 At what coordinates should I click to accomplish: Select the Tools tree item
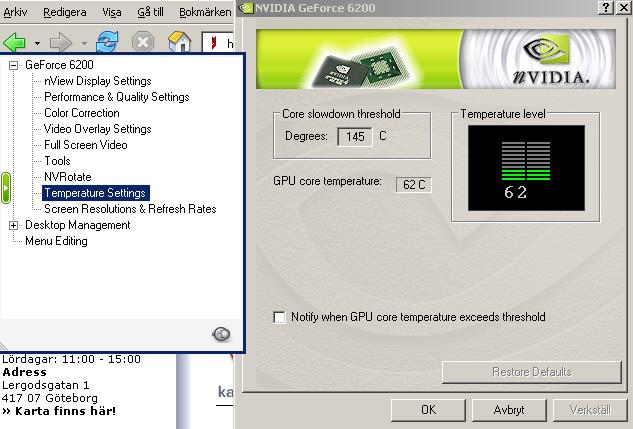click(x=57, y=161)
